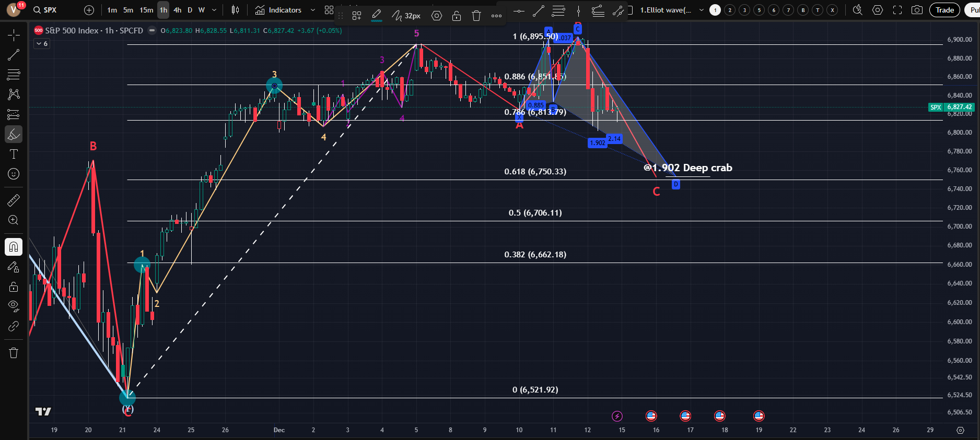Toggle lock all drawings in sidebar
Screen dimensions: 980x440
(x=14, y=287)
